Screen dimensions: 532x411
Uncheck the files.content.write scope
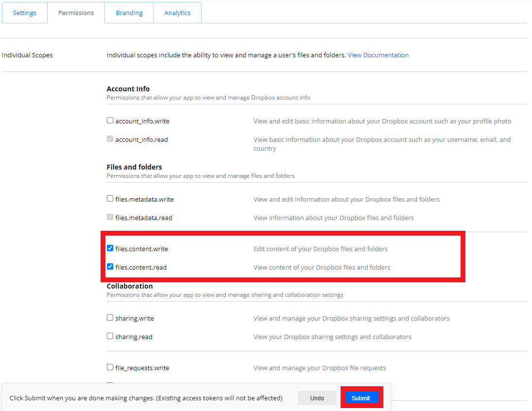(110, 248)
